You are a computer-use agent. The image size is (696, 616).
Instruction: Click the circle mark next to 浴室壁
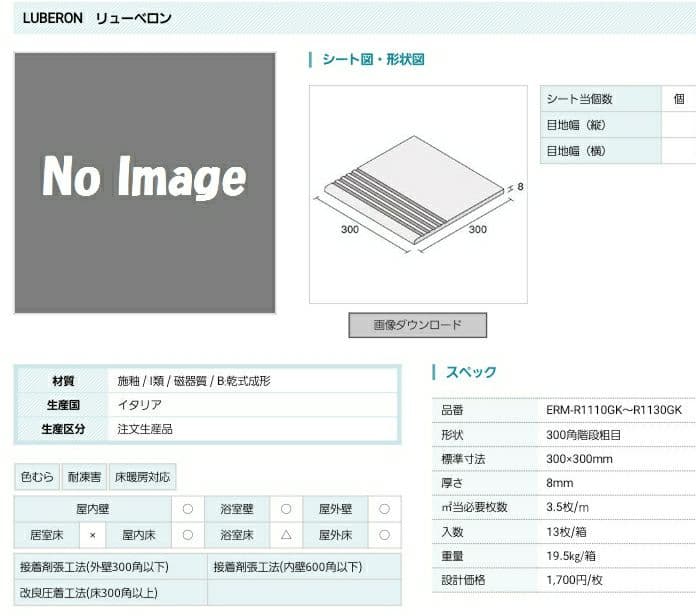pyautogui.click(x=286, y=509)
